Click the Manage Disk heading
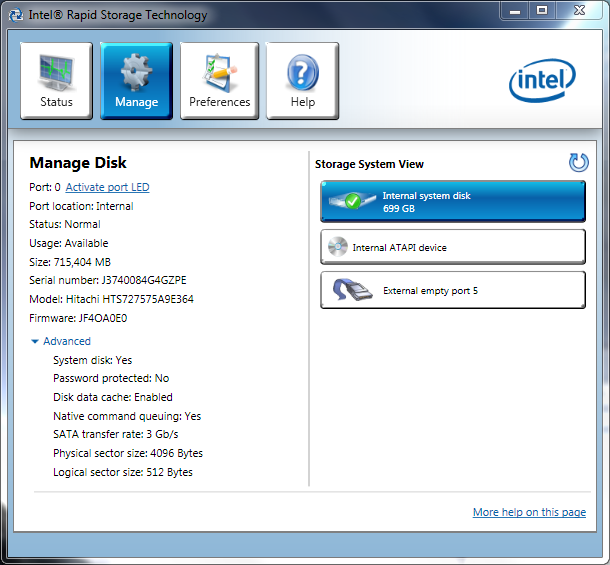Screen dimensions: 610x565 tap(78, 163)
